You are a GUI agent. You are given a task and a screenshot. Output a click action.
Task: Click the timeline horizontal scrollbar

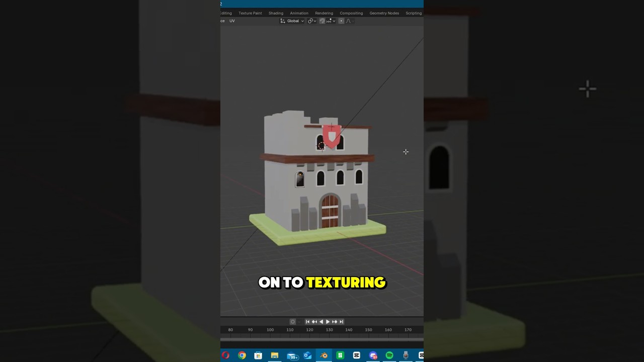(322, 340)
